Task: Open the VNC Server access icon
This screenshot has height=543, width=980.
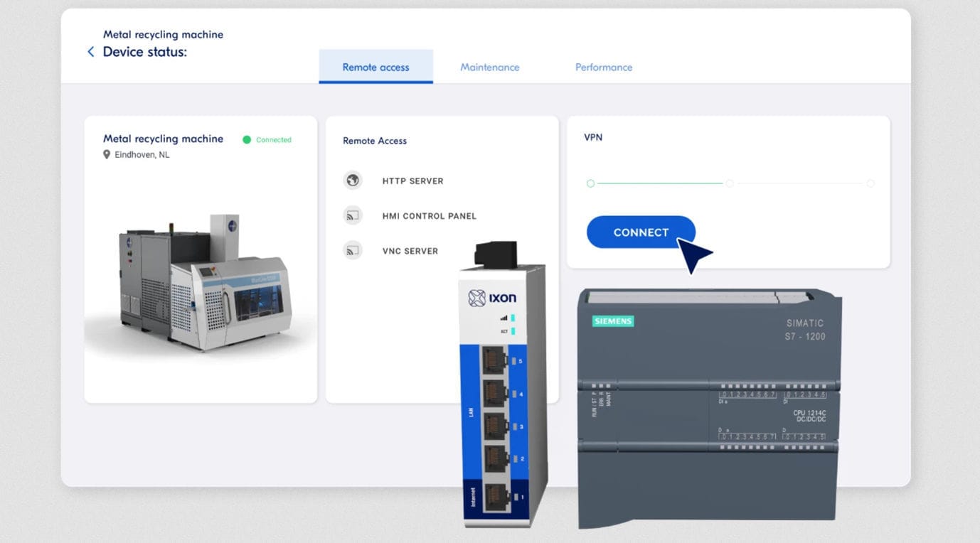Action: (353, 250)
